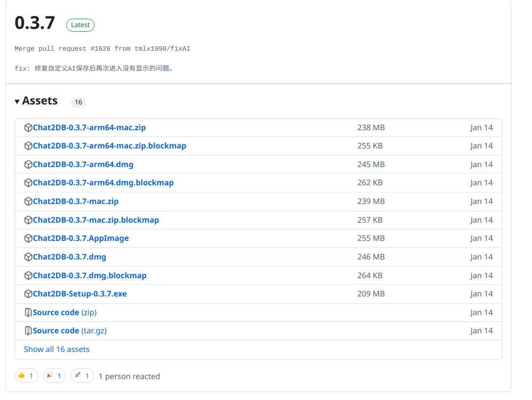Click the 16 assets count badge
This screenshot has width=532, height=400.
[78, 102]
